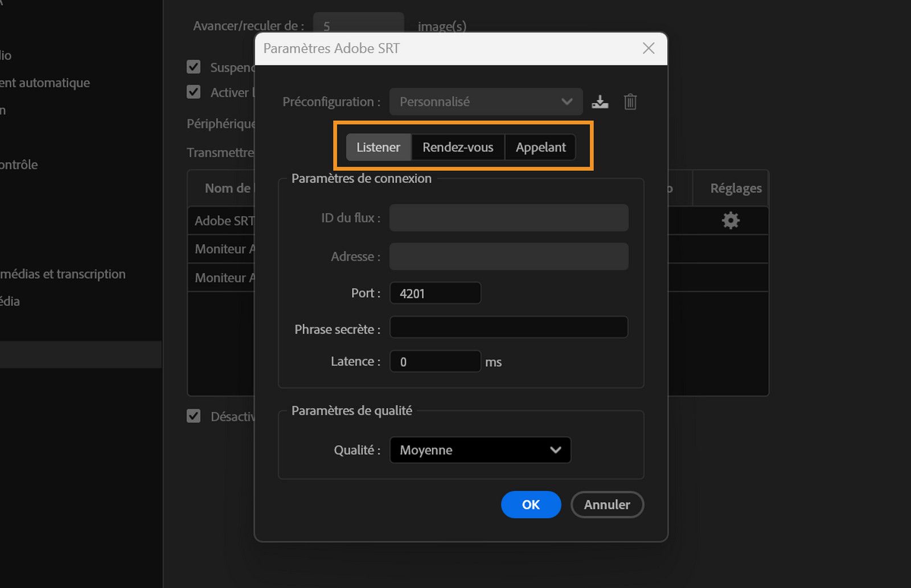Switch to Rendez-vous mode tab
The image size is (911, 588).
[458, 147]
